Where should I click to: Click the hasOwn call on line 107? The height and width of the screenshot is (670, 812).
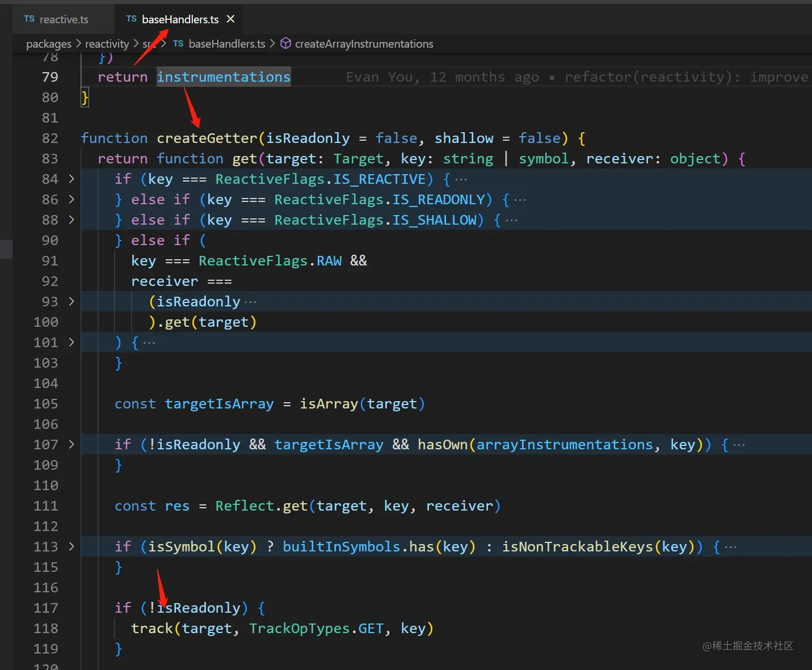[x=443, y=444]
